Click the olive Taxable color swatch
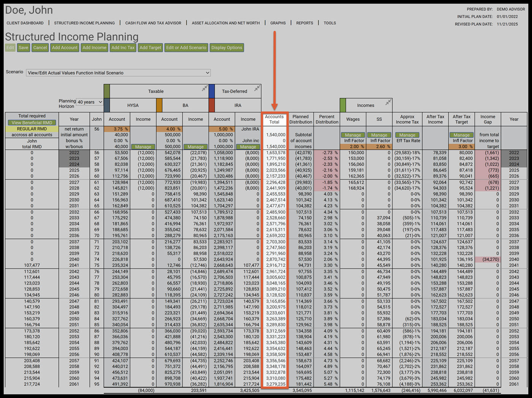The image size is (532, 398). (x=107, y=91)
